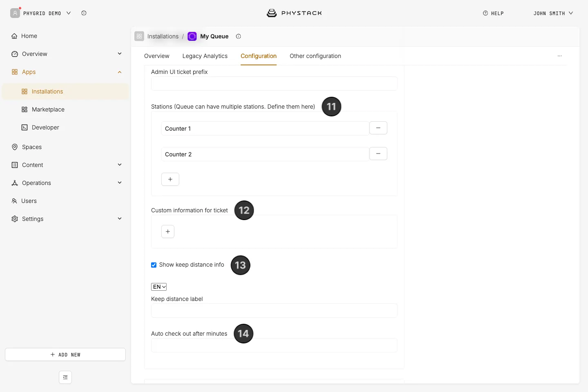Switch to the Overview tab
The width and height of the screenshot is (588, 392).
click(157, 56)
